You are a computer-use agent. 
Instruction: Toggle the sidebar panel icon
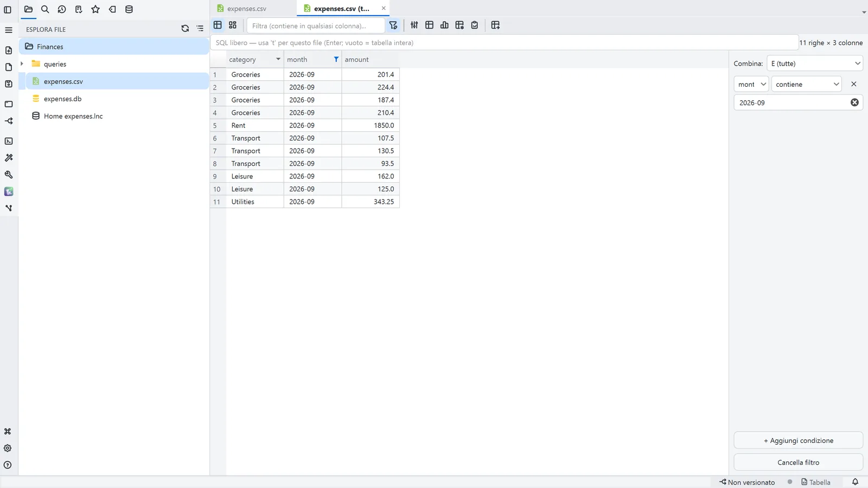click(x=8, y=9)
